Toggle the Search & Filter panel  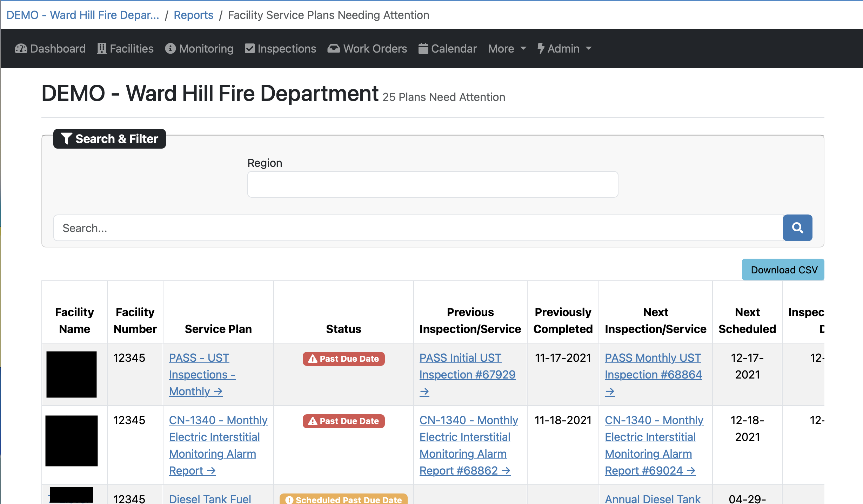[x=109, y=139]
